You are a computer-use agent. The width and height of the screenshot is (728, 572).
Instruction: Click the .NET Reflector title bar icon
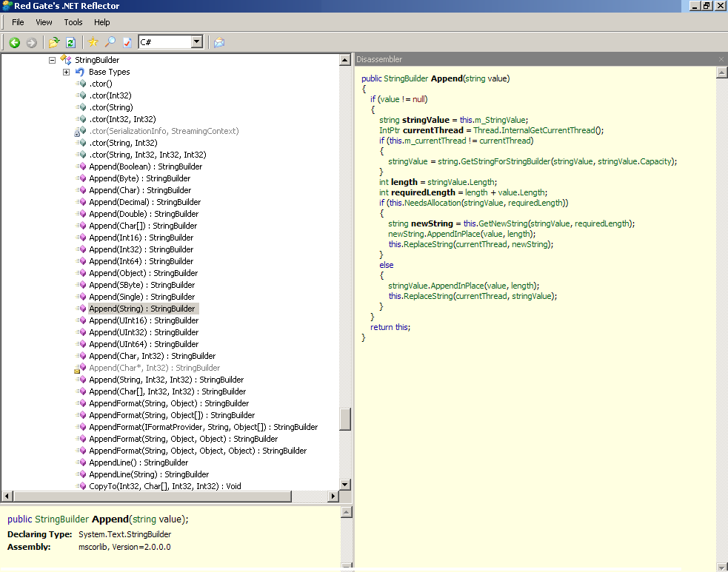7,6
